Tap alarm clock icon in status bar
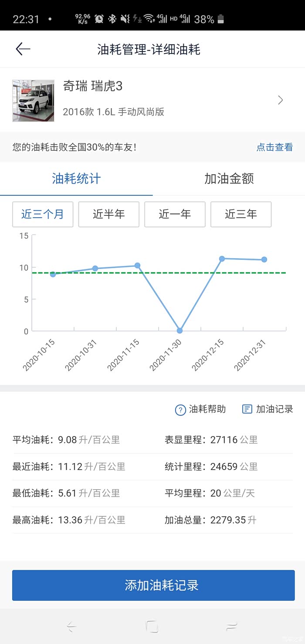This screenshot has height=644, width=305. point(99,19)
